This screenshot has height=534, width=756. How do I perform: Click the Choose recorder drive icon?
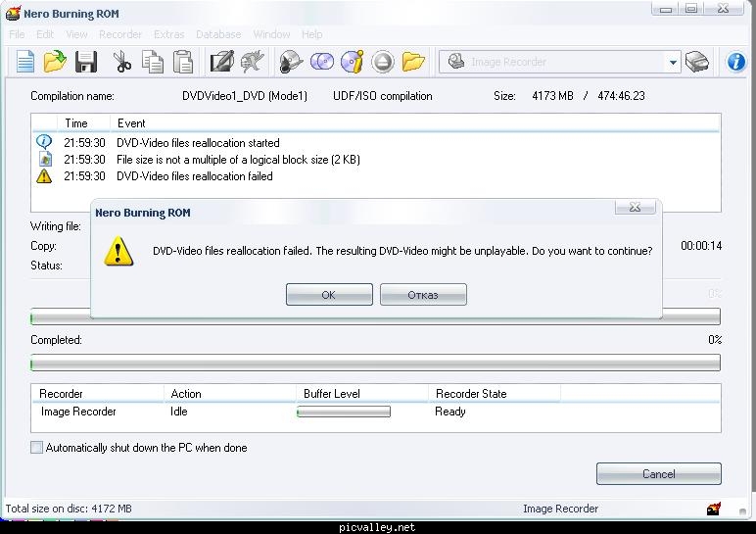pos(696,62)
